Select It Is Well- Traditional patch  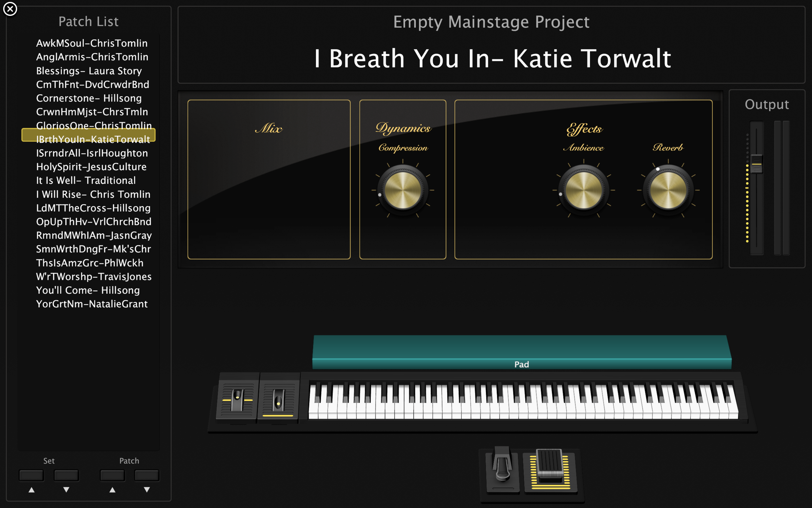86,180
